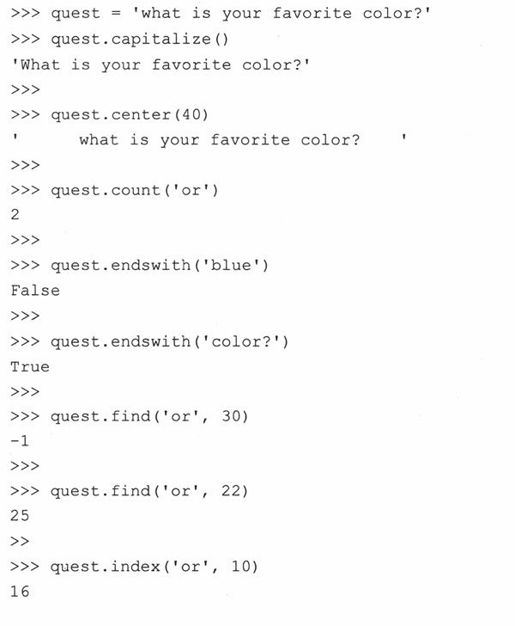Click the short >> prompt above index call
The image size is (515, 626).
coord(20,541)
